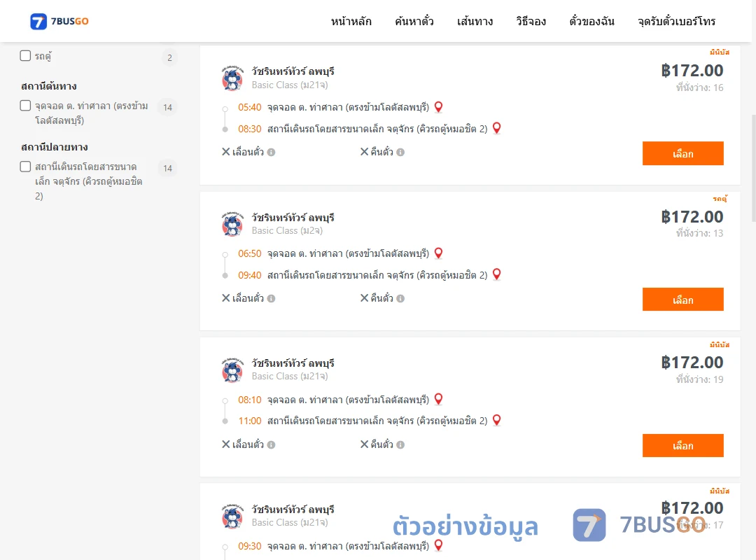This screenshot has width=756, height=560.
Task: Click คืนตั๋ว label on the 06:50 trip
Action: click(382, 298)
